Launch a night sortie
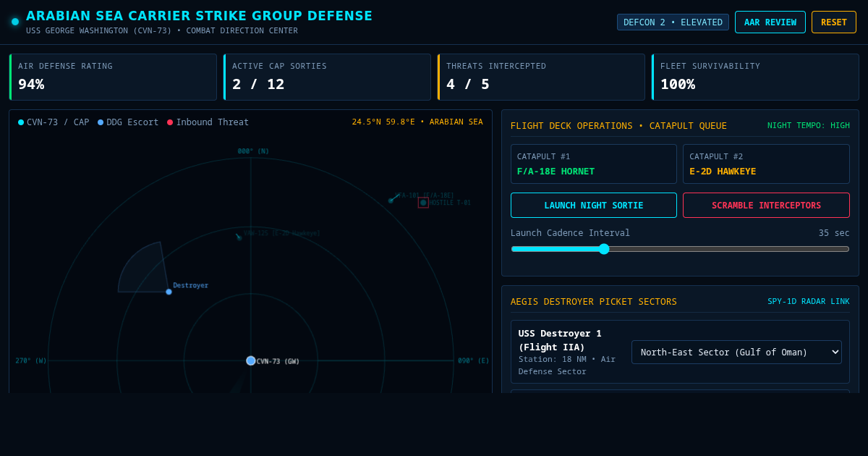This screenshot has width=868, height=456. [x=594, y=206]
